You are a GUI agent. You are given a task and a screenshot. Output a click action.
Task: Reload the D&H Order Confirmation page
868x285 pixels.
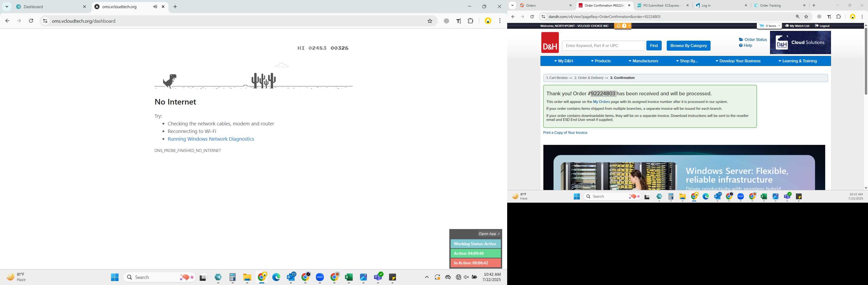tap(532, 16)
